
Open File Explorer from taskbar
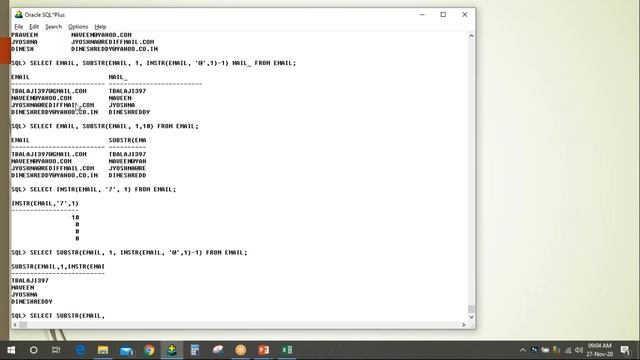tap(103, 350)
